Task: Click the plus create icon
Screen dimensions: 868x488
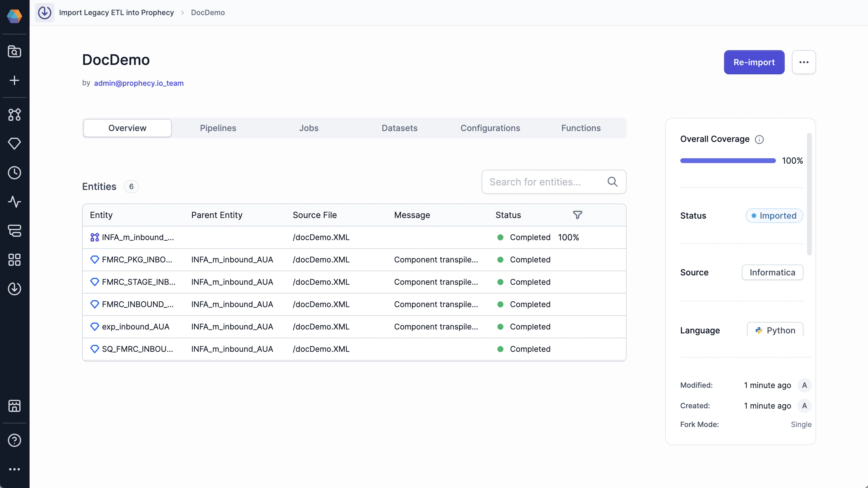Action: click(x=14, y=80)
